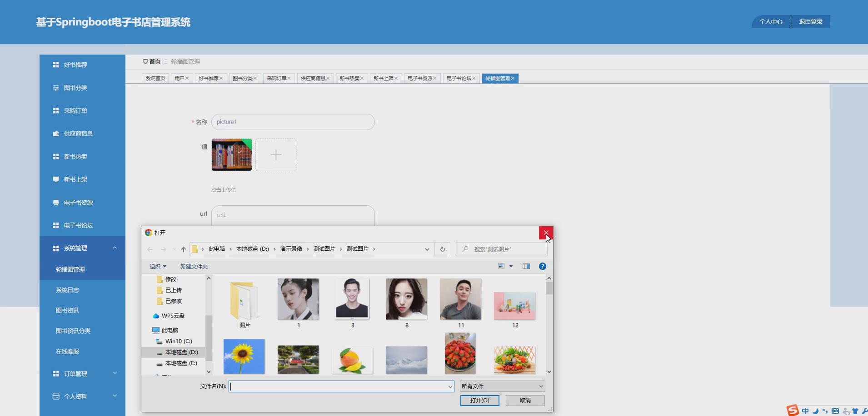Switch to the 供应商信息 tab
This screenshot has width=868, height=416.
pyautogui.click(x=313, y=79)
